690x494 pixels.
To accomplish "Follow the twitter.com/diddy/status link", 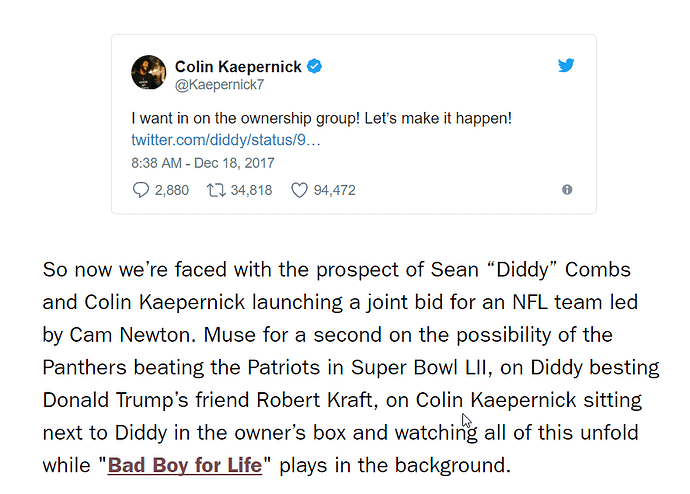I will 226,139.
